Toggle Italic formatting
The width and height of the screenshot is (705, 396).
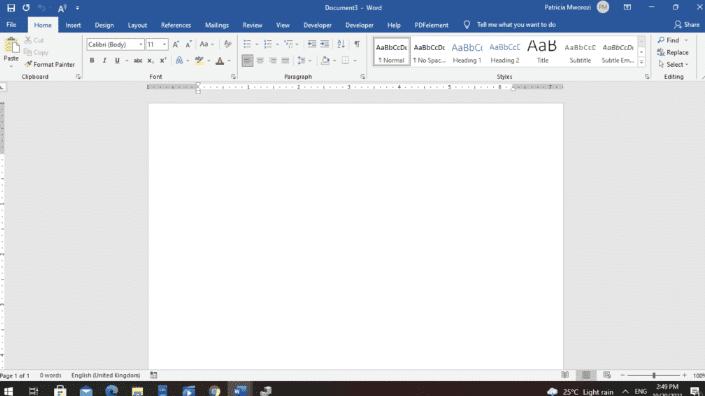[x=104, y=60]
